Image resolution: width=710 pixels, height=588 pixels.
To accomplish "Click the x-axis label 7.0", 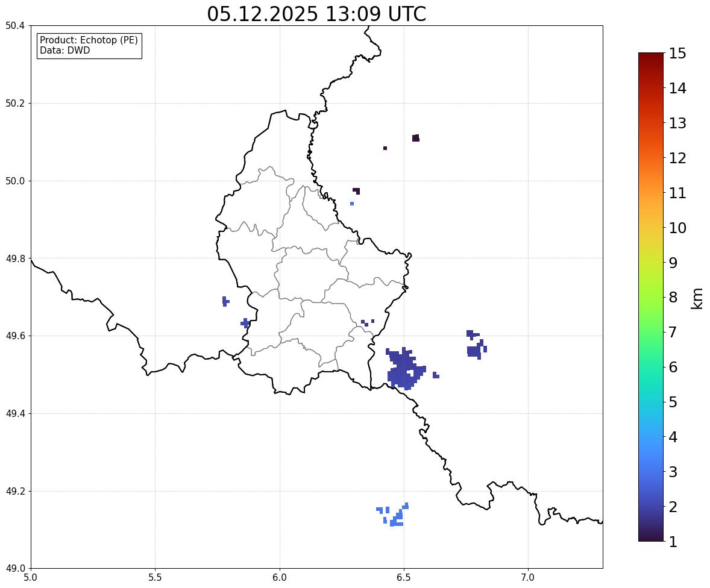I will click(528, 578).
